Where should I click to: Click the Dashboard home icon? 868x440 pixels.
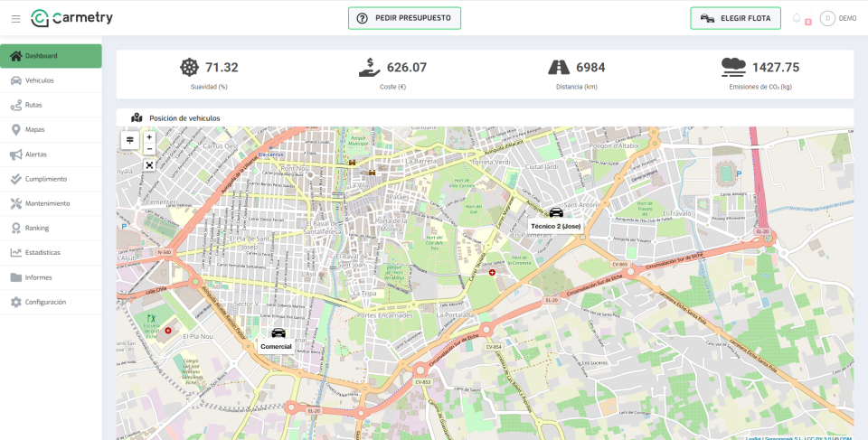[x=16, y=56]
